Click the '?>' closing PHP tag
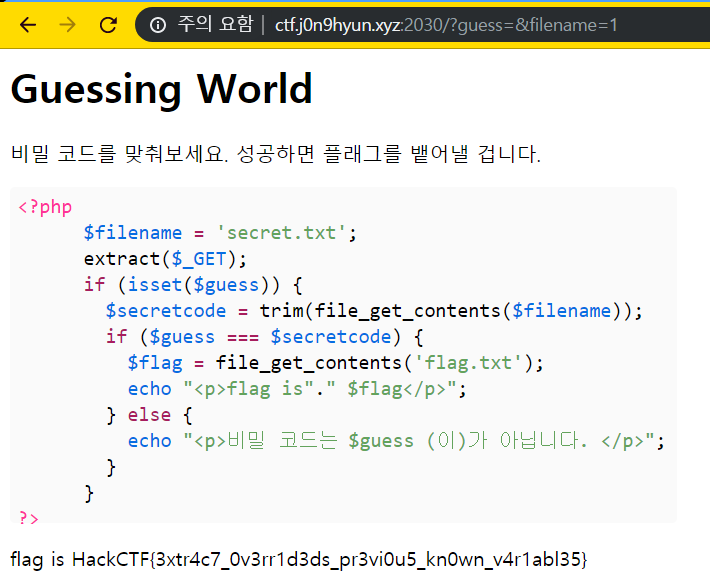This screenshot has height=584, width=710. (29, 517)
